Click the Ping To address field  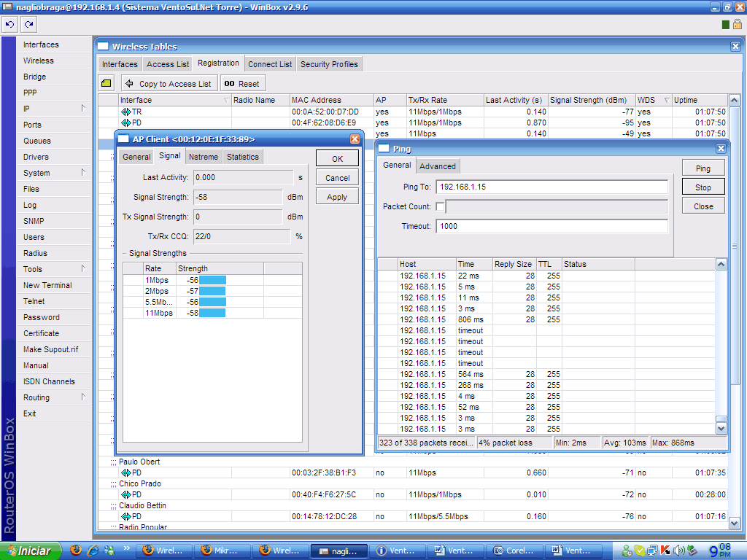(x=551, y=187)
